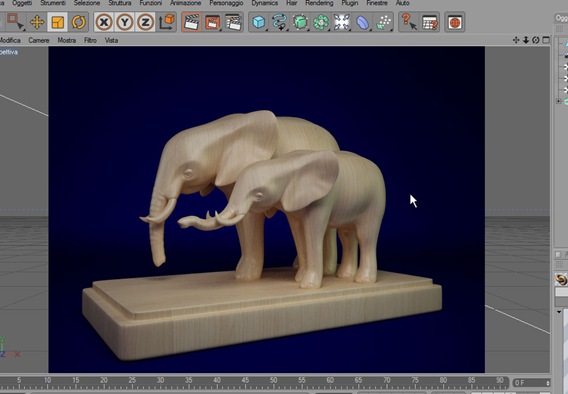
Task: Toggle the checkbox in attributes panel
Action: pos(558,255)
